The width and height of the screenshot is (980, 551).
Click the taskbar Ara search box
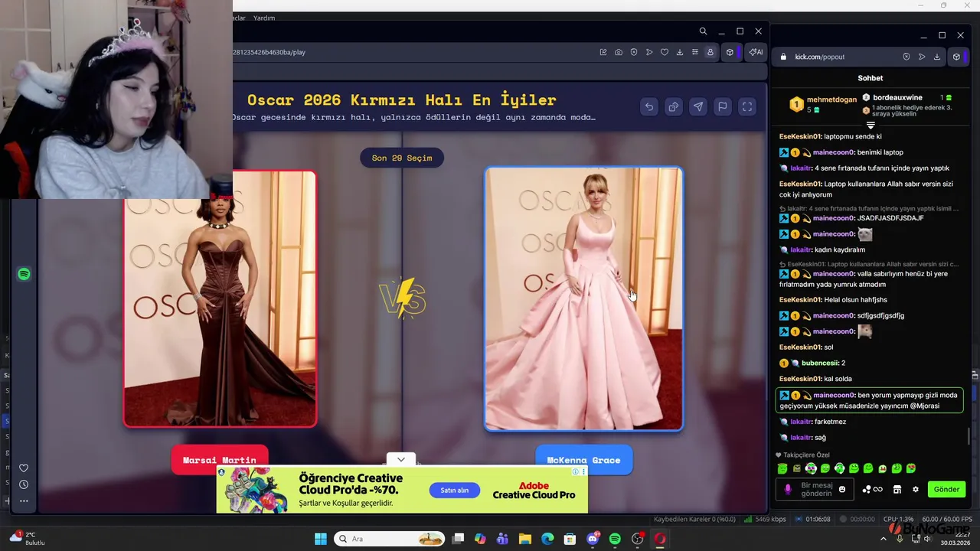coord(389,539)
